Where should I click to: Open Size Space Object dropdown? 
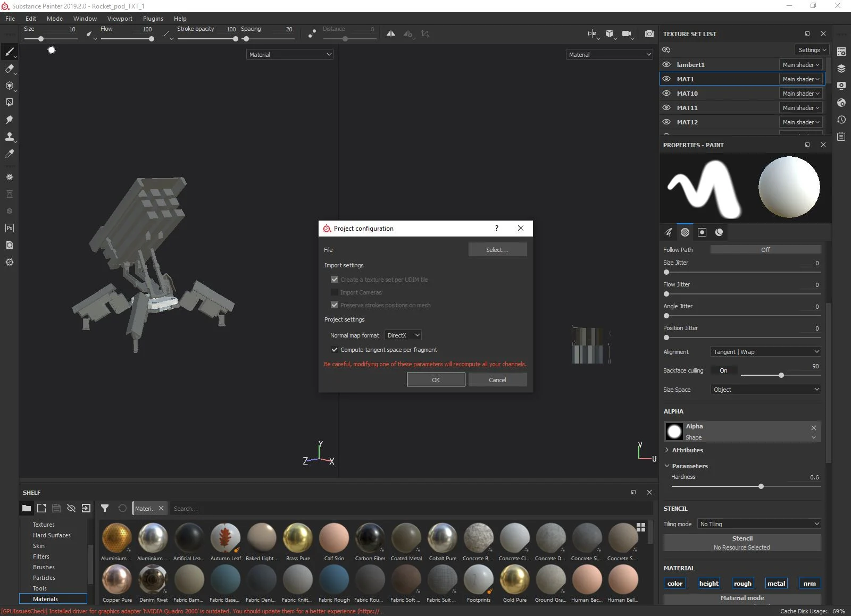click(766, 390)
